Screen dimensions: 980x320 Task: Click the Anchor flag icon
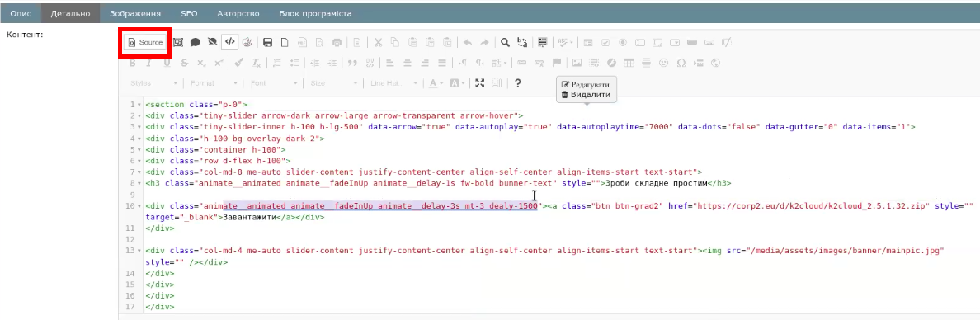pyautogui.click(x=556, y=63)
